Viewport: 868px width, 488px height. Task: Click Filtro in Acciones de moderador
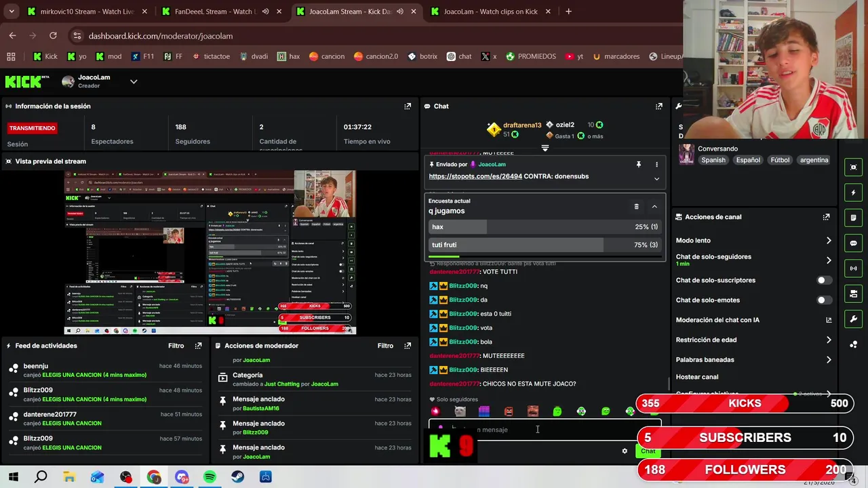tap(385, 346)
